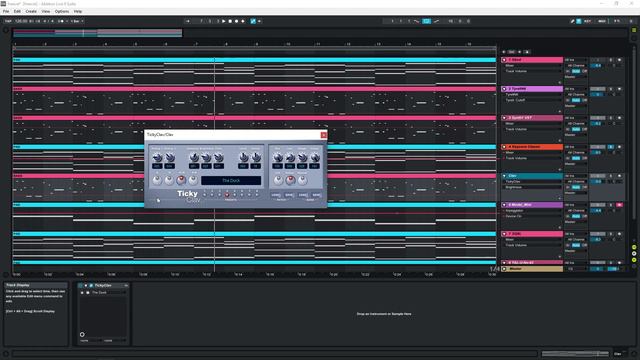The height and width of the screenshot is (360, 640).
Task: Open track 2 All Channels dropdown
Action: click(x=576, y=94)
